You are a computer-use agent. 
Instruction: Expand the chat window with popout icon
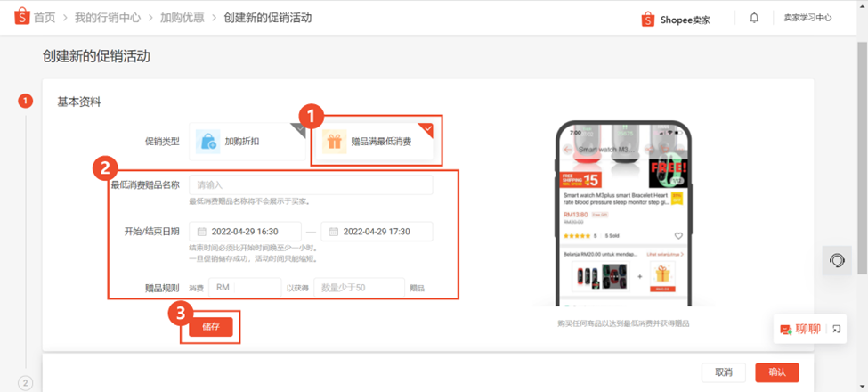coord(837,329)
